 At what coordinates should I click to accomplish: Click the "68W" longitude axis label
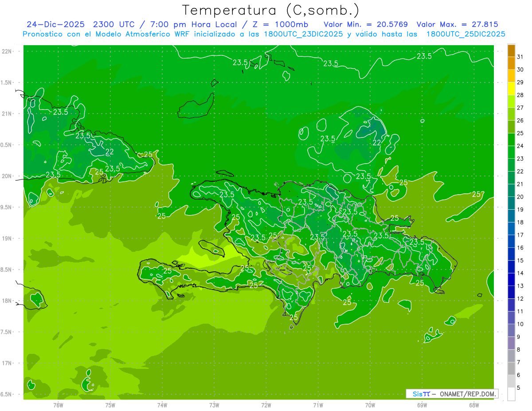[x=474, y=405]
